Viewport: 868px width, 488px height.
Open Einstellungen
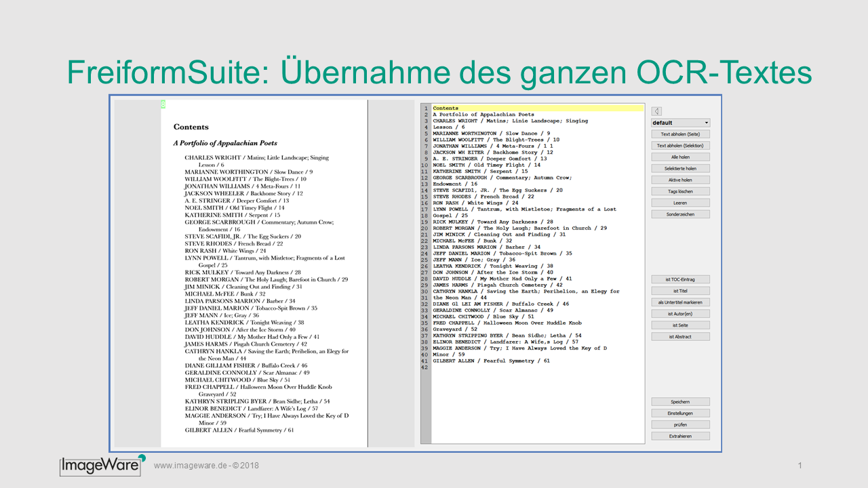[x=680, y=413]
